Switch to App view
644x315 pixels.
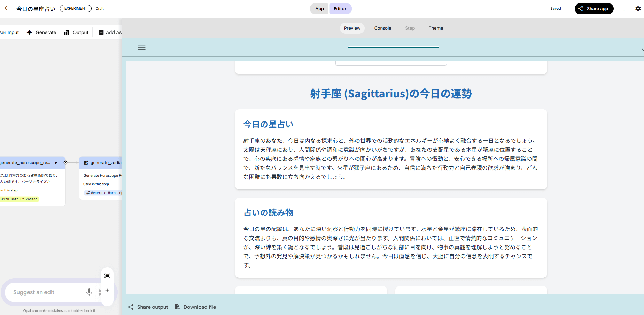tap(319, 9)
